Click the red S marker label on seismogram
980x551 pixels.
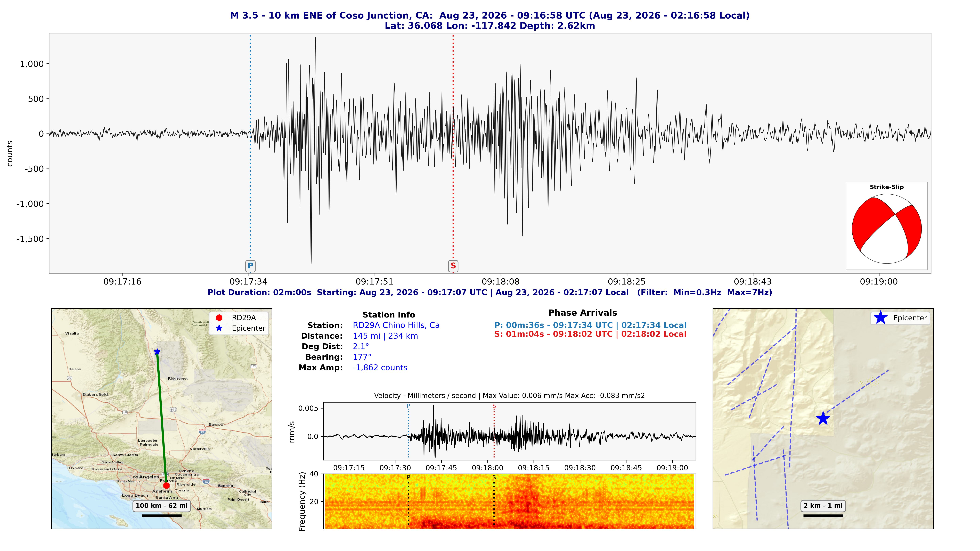pos(453,266)
